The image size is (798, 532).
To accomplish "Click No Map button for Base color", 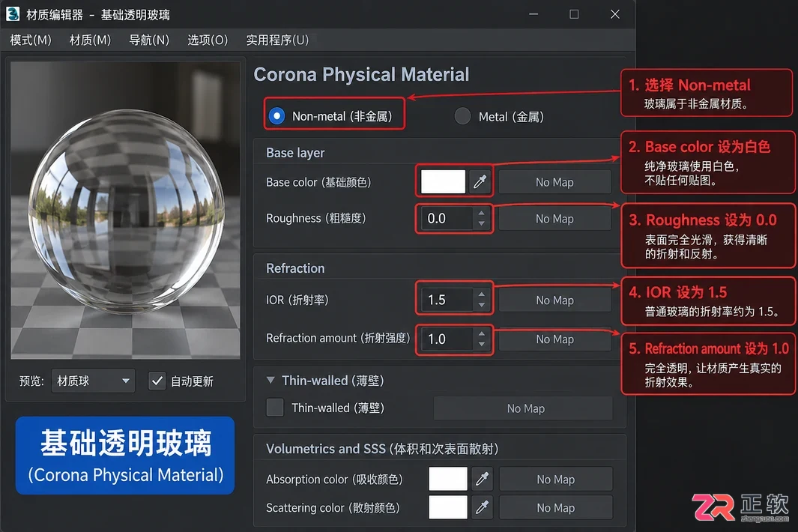I will [x=554, y=182].
